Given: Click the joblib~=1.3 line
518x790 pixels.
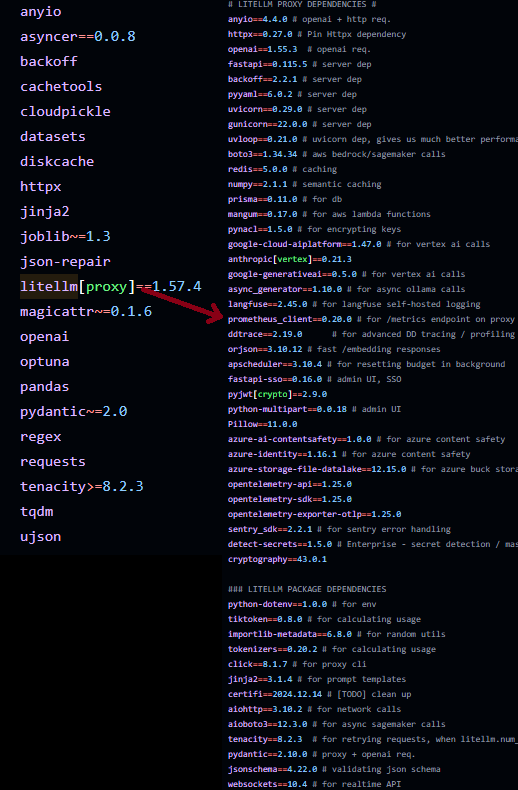Looking at the screenshot, I should point(65,236).
